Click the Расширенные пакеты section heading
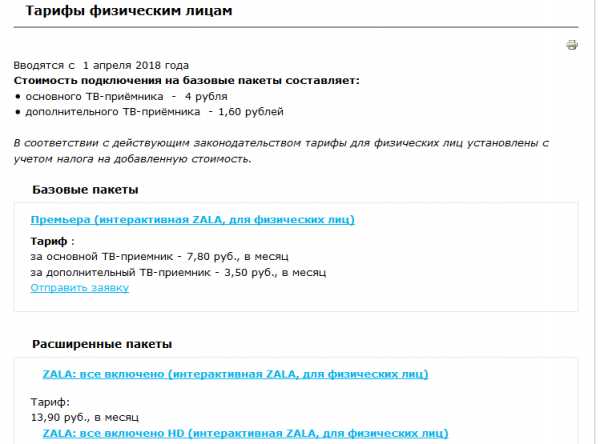This screenshot has height=444, width=600. point(102,344)
